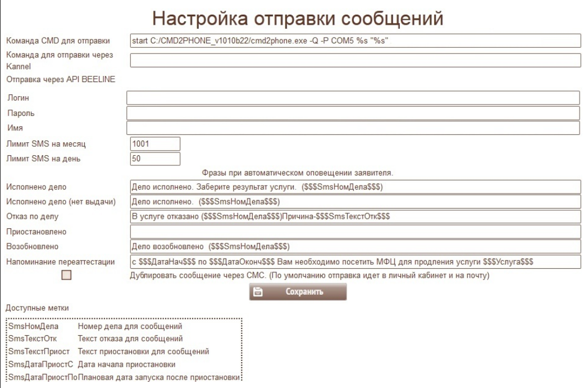Click the Возобновлено phrase field
The height and width of the screenshot is (388, 588).
pyautogui.click(x=354, y=247)
